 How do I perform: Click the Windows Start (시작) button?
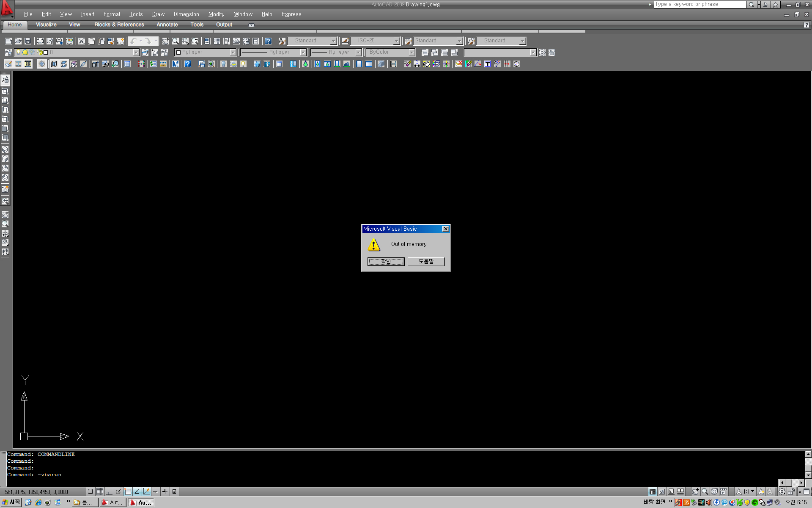click(x=11, y=502)
